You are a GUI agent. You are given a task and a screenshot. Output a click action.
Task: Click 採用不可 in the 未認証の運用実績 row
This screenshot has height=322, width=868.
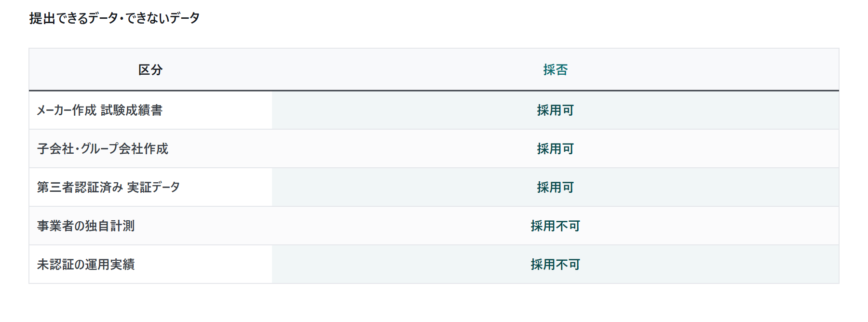pyautogui.click(x=555, y=265)
